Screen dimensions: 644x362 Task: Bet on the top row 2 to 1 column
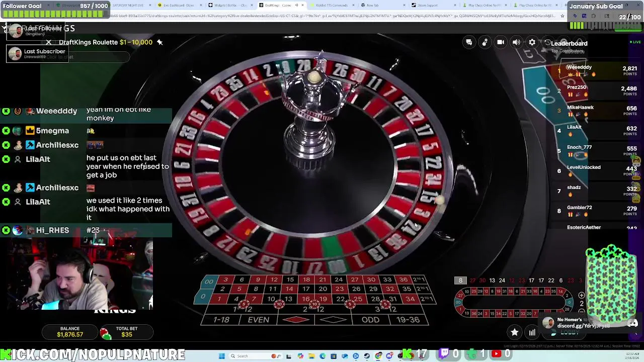[419, 280]
